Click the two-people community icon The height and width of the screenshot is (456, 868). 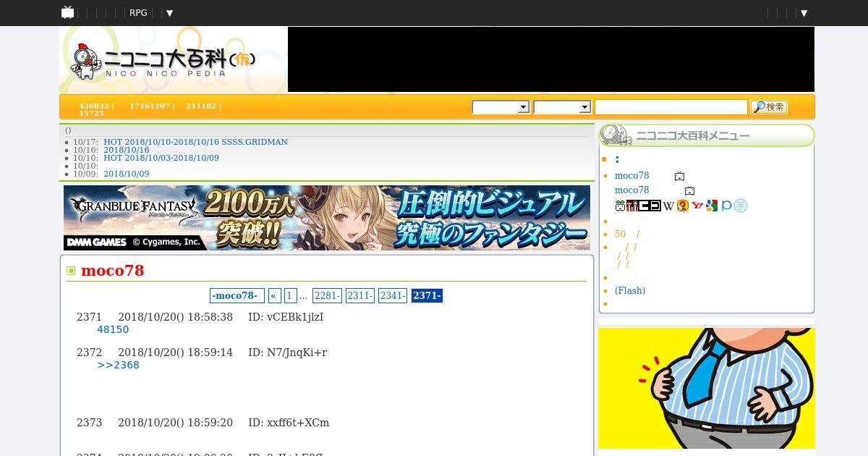tap(631, 206)
